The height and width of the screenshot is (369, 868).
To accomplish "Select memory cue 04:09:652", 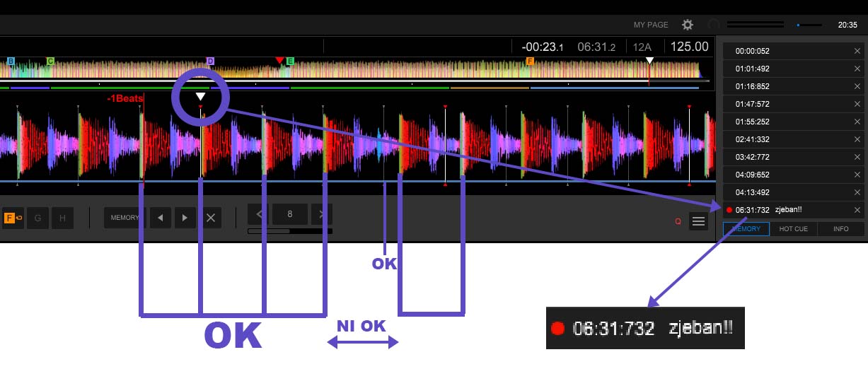I will [x=793, y=175].
